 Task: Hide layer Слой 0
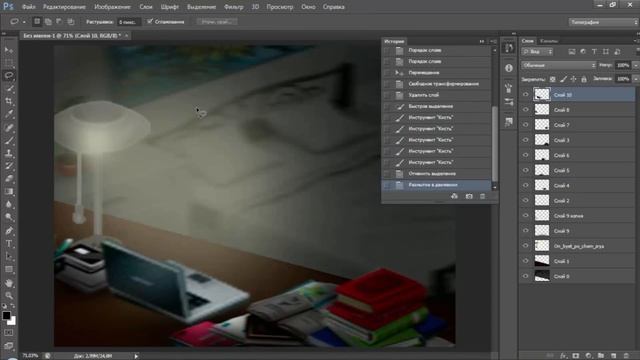pyautogui.click(x=526, y=276)
